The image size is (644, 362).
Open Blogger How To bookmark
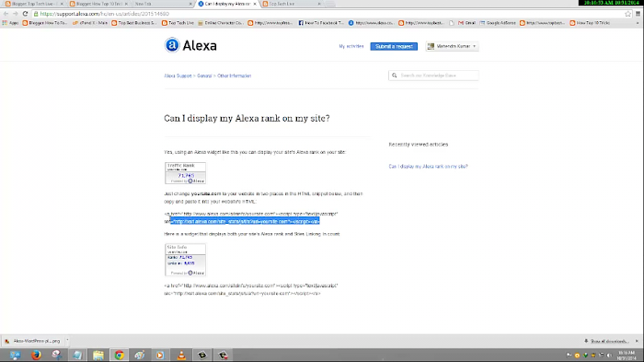pos(44,23)
